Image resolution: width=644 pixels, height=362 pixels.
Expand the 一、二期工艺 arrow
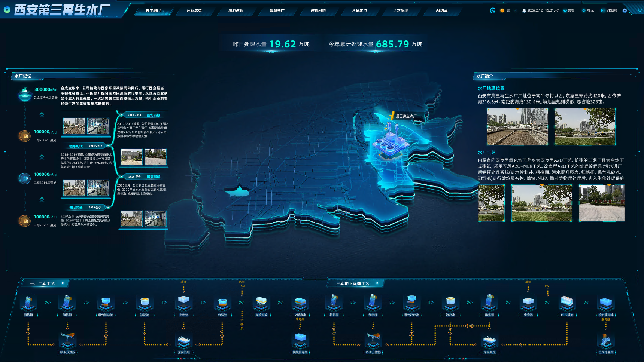point(63,283)
